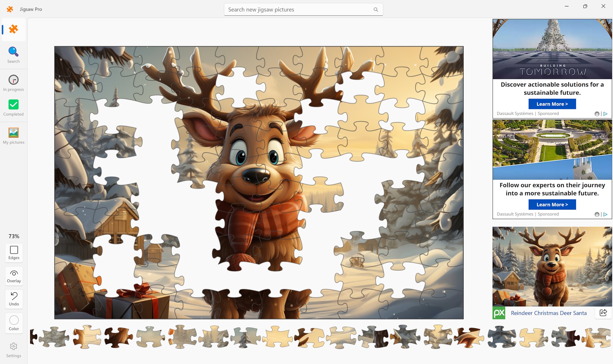Image resolution: width=613 pixels, height=364 pixels.
Task: Toggle the Edges-only piece filter
Action: [14, 253]
